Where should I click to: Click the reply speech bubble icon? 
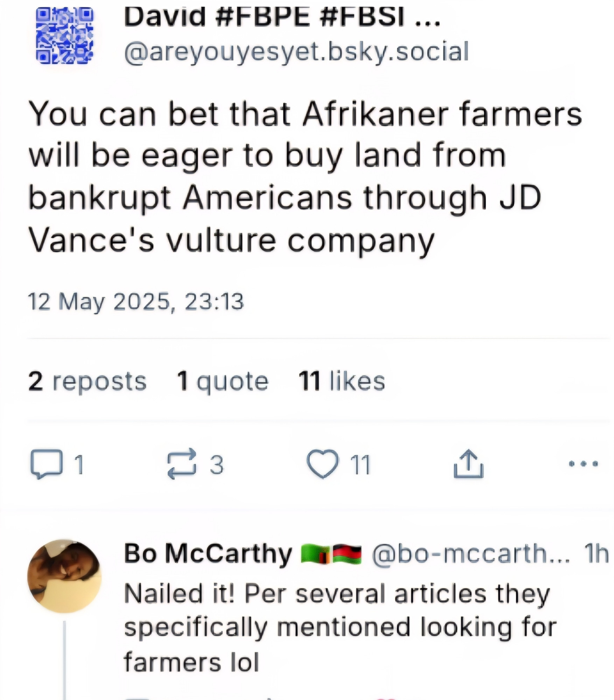(x=47, y=464)
